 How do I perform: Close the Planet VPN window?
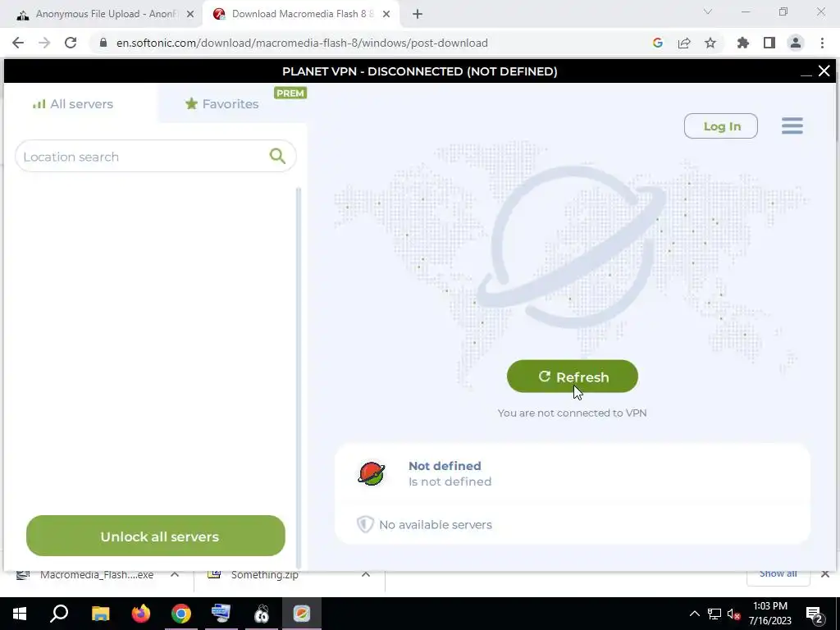click(x=824, y=71)
